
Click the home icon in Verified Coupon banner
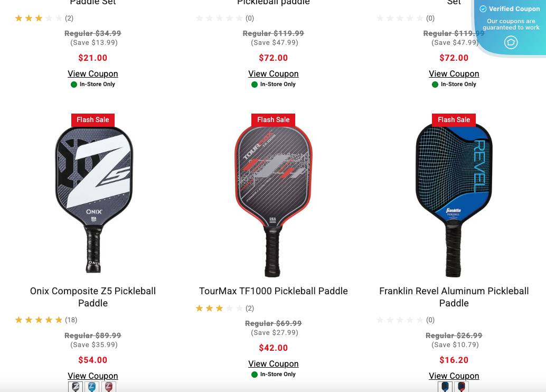[x=511, y=42]
